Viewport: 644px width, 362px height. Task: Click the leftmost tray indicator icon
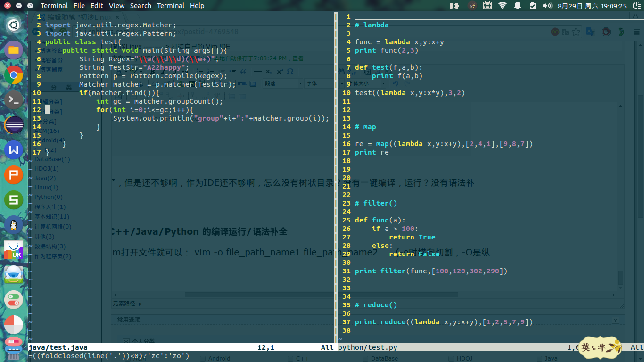454,6
